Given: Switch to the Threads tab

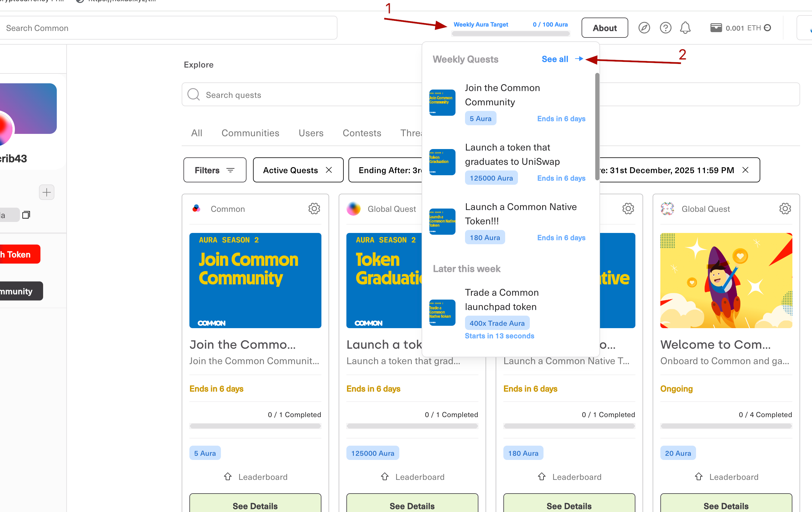Looking at the screenshot, I should [x=411, y=133].
